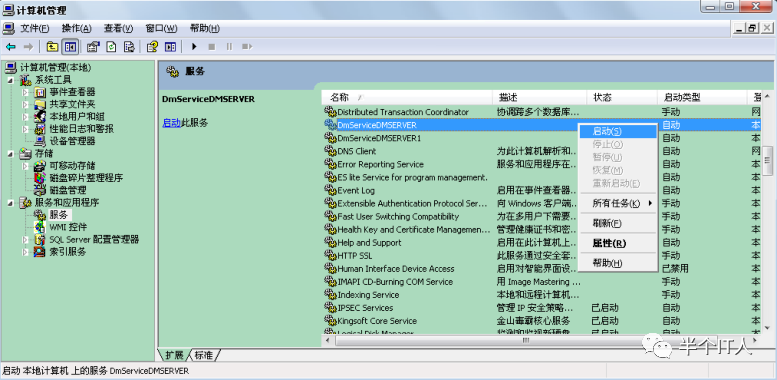Open the 所有任务(K) submenu
The width and height of the screenshot is (777, 380).
(618, 203)
